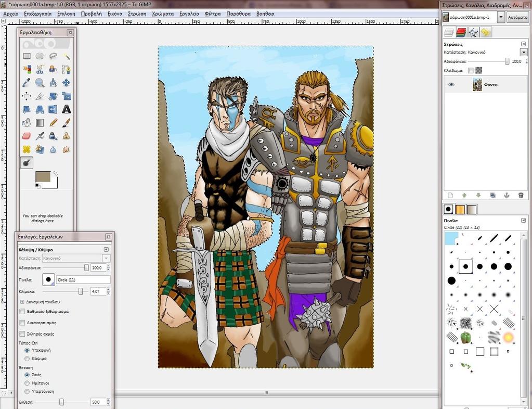Screen dimensions: 532x409
Task: Choose the Κάψιμο radio button
Action: tap(27, 359)
